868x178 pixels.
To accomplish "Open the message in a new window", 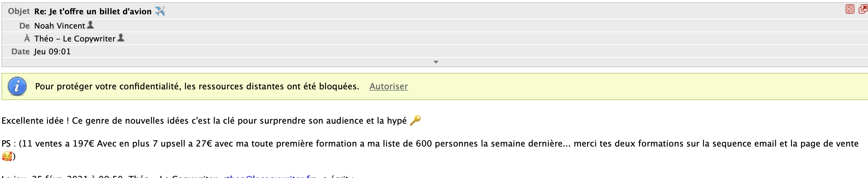I will click(x=863, y=9).
